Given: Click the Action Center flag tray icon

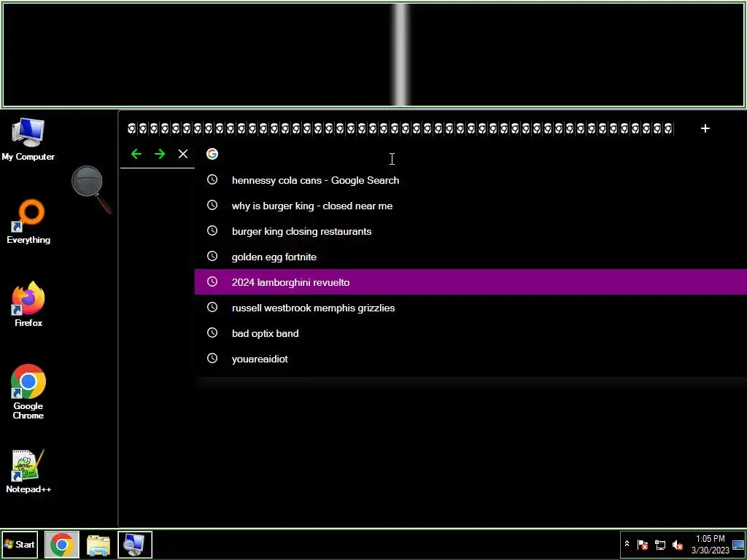Looking at the screenshot, I should (642, 545).
